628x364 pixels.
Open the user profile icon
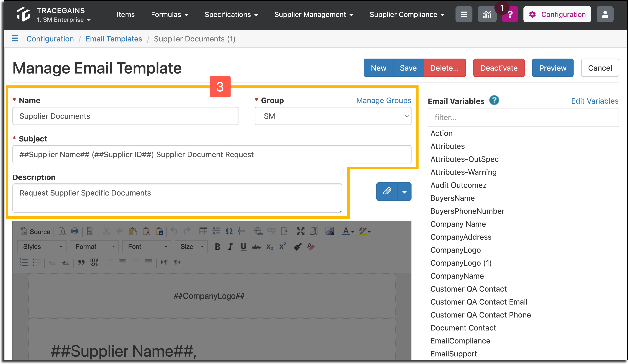pyautogui.click(x=605, y=14)
